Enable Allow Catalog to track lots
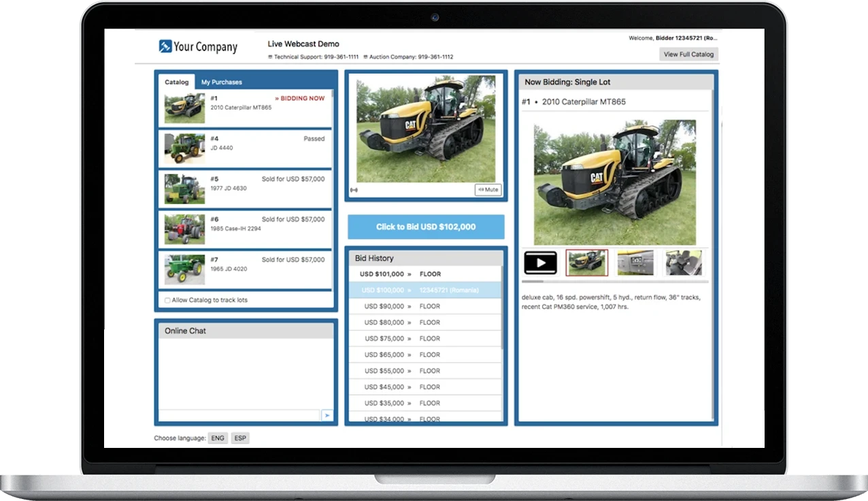The width and height of the screenshot is (868, 501). click(167, 300)
